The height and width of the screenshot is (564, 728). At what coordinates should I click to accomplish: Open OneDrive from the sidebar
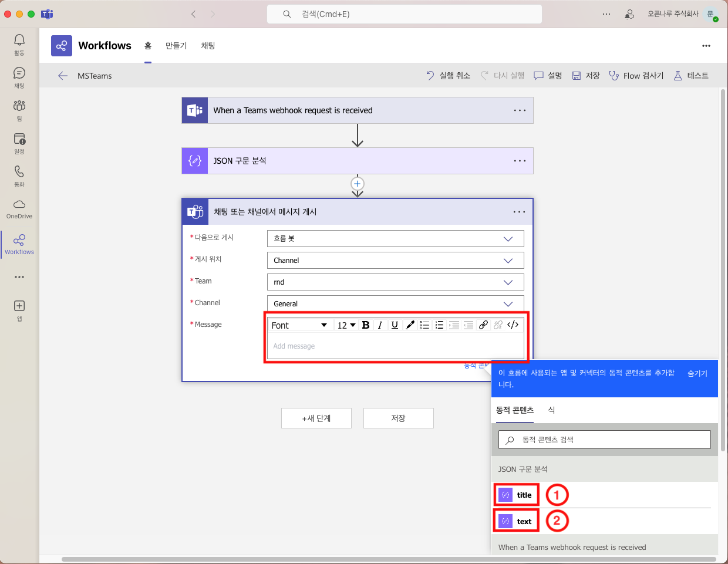tap(19, 208)
